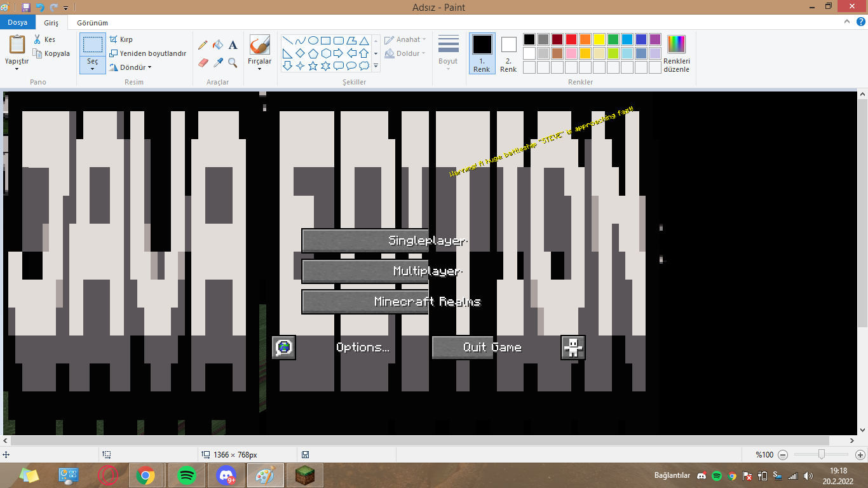This screenshot has height=488, width=868.
Task: Open Google Chrome from the taskbar
Action: tap(146, 475)
